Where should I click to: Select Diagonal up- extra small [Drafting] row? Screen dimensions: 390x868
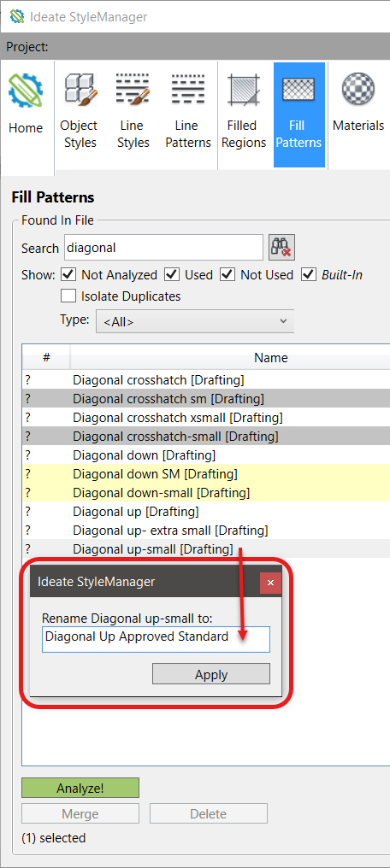206,531
